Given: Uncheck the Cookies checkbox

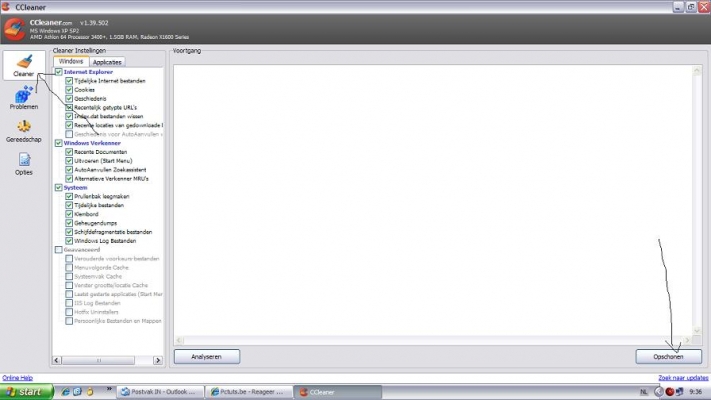Looking at the screenshot, I should 69,90.
